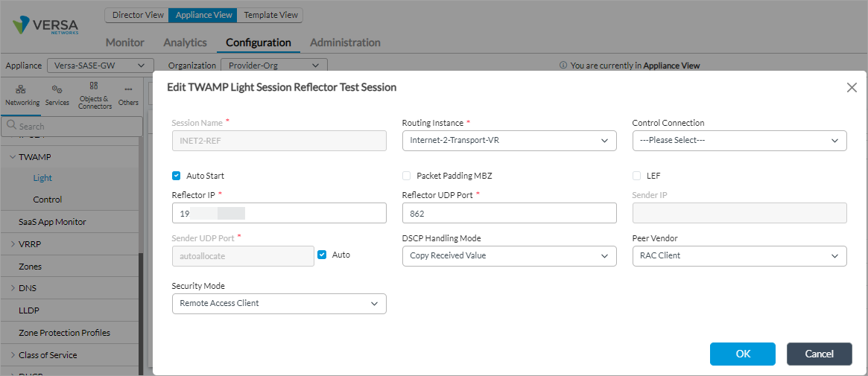Click the Cancel button
The image size is (868, 376).
click(x=819, y=354)
